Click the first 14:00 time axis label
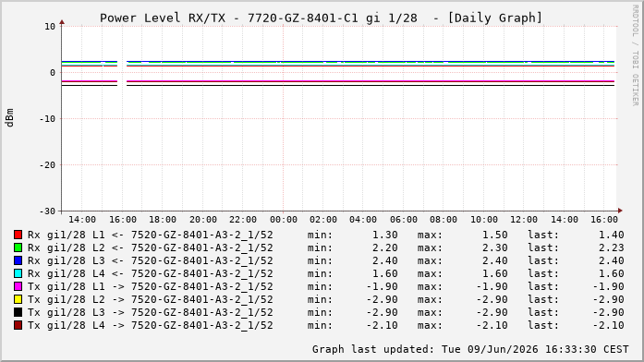 pyautogui.click(x=82, y=220)
